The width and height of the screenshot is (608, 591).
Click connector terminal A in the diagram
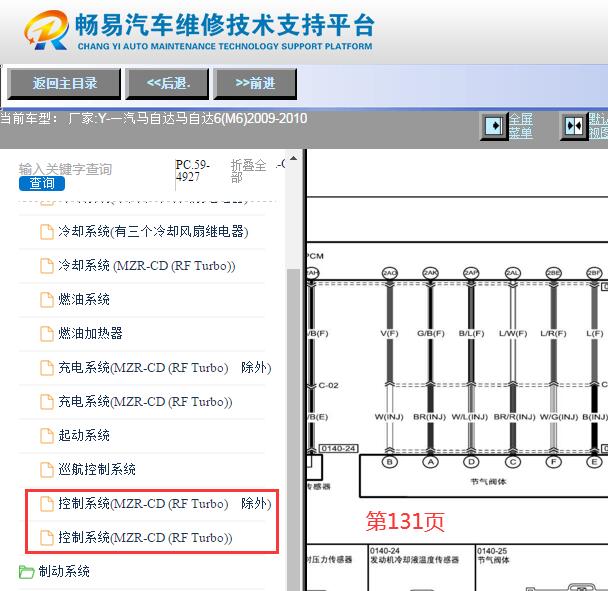click(x=430, y=462)
